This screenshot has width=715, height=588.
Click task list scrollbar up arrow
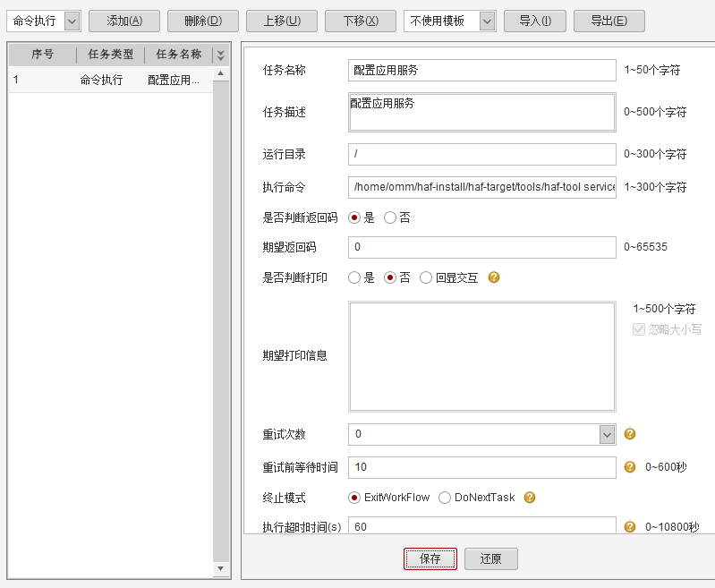[221, 73]
